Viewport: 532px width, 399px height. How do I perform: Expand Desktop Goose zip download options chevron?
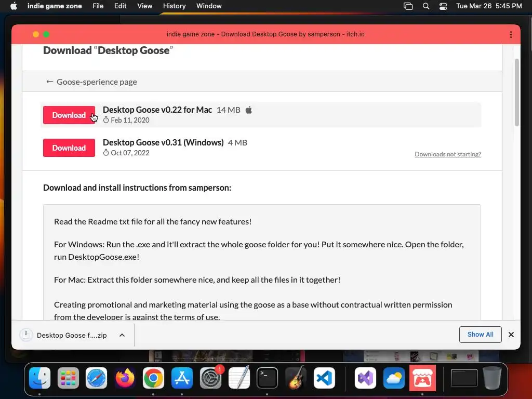(122, 335)
